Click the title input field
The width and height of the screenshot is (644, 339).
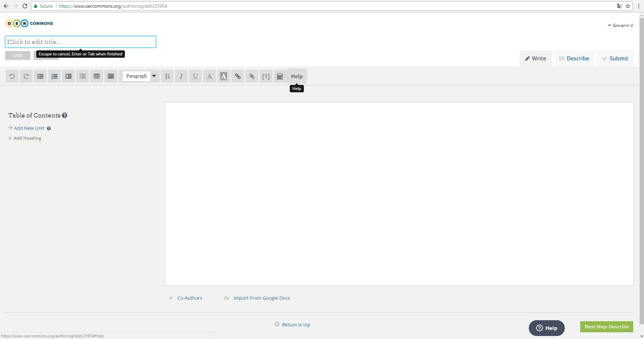tap(81, 42)
